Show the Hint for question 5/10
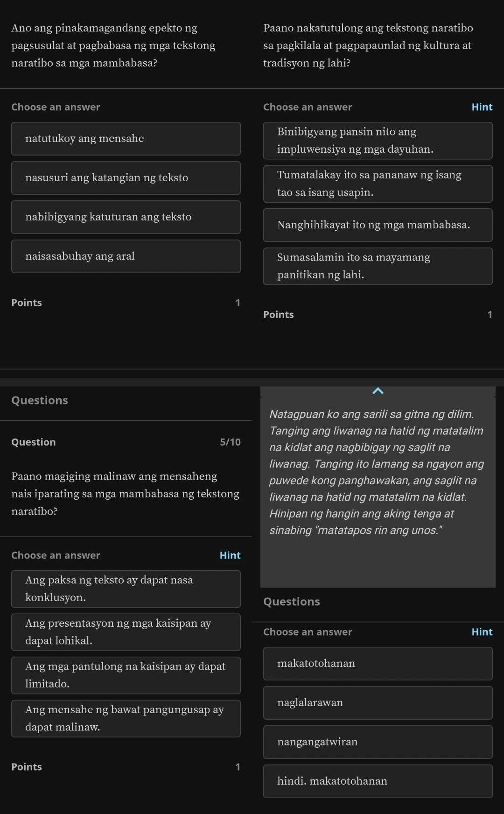 tap(230, 555)
